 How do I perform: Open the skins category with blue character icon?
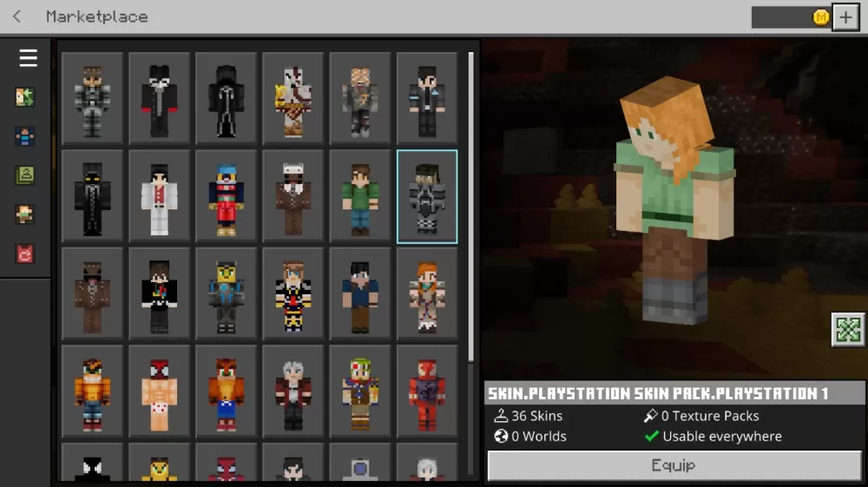[x=24, y=136]
